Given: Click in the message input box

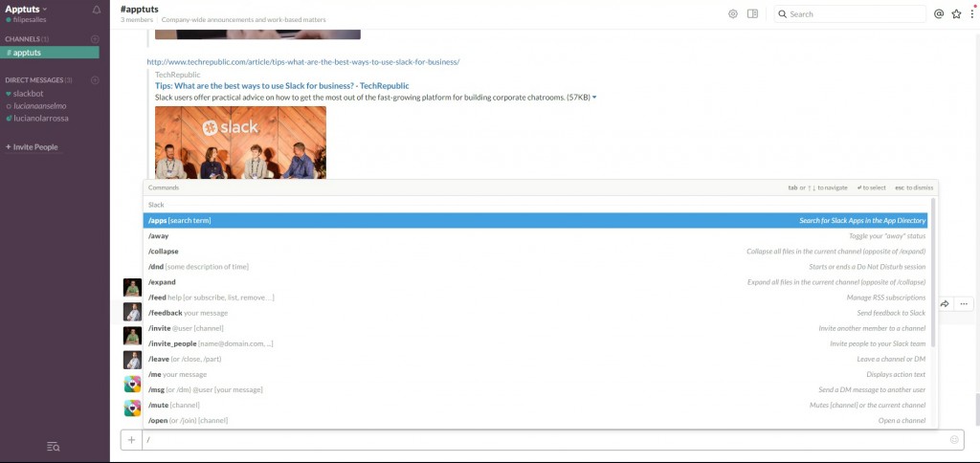Looking at the screenshot, I should (x=544, y=440).
